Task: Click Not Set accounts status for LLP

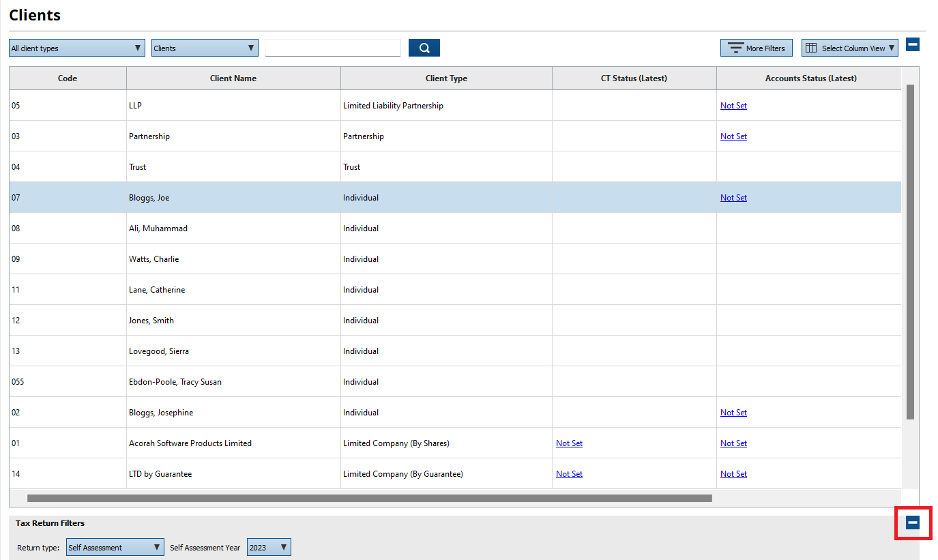Action: pos(733,106)
